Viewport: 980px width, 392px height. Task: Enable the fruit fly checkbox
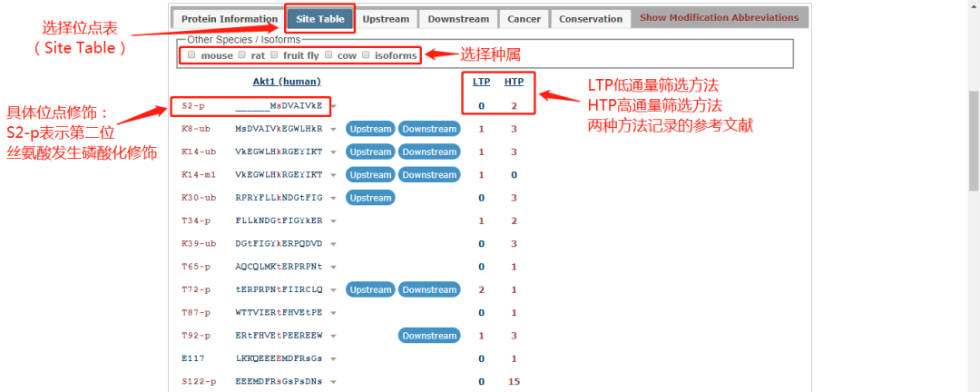[274, 54]
